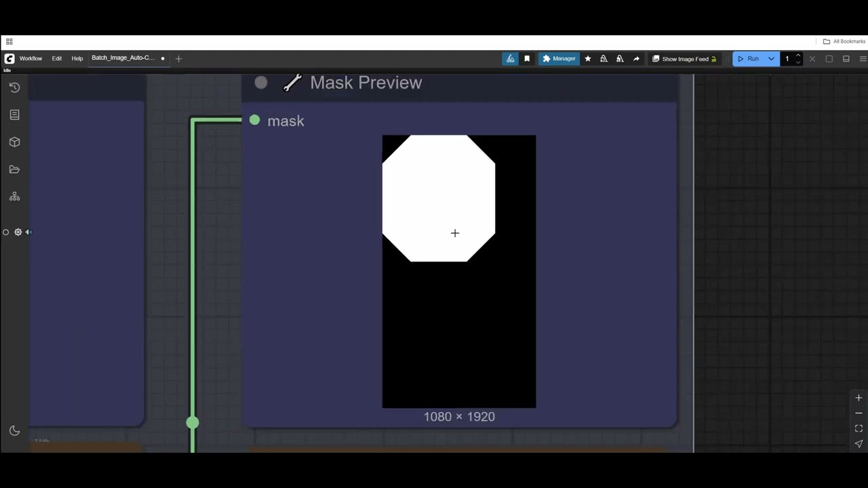Collapse Mask Preview node gray dot
868x488 pixels.
pos(261,83)
